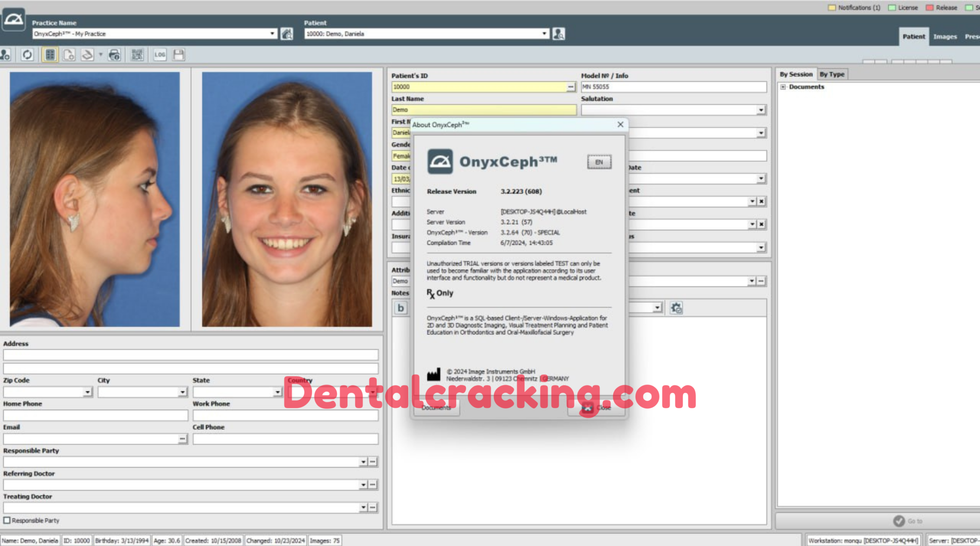Toggle the bold button in Notes
This screenshot has width=980, height=546.
[400, 308]
